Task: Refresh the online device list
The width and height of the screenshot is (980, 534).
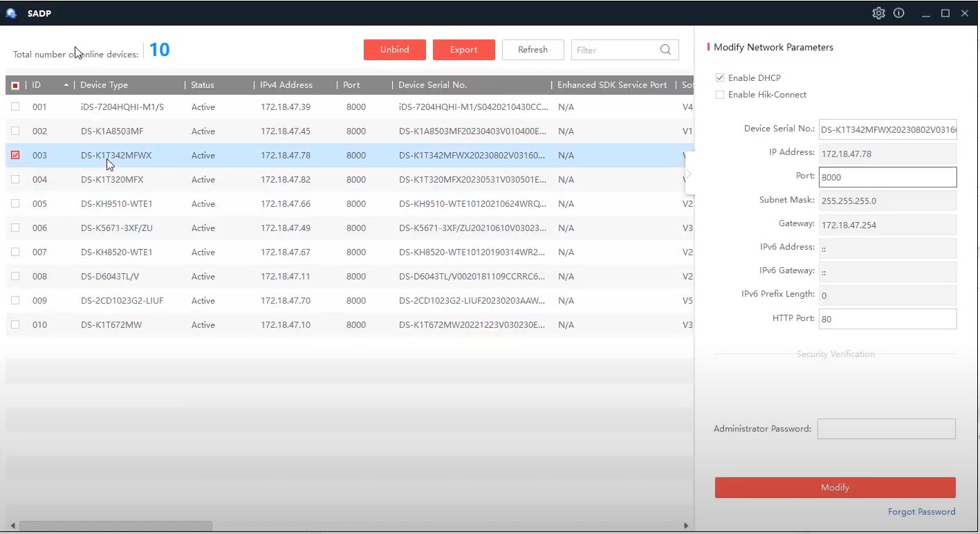Action: click(x=533, y=50)
